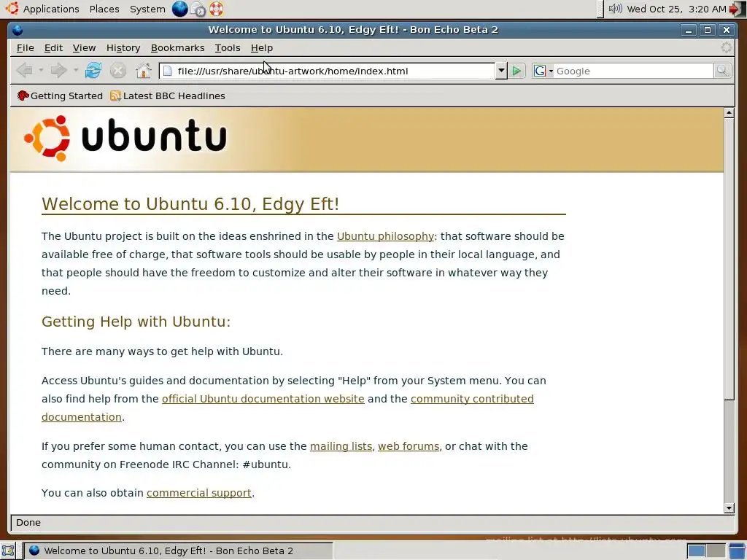Screen dimensions: 747x560
Task: Open the Help lifesaver icon in top panel
Action: (x=216, y=9)
